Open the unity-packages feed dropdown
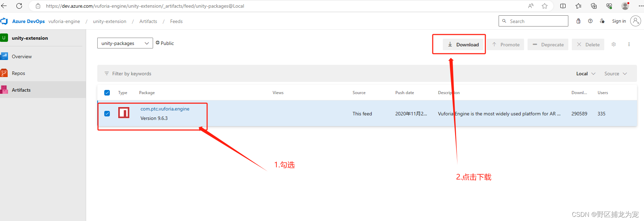 [x=125, y=43]
